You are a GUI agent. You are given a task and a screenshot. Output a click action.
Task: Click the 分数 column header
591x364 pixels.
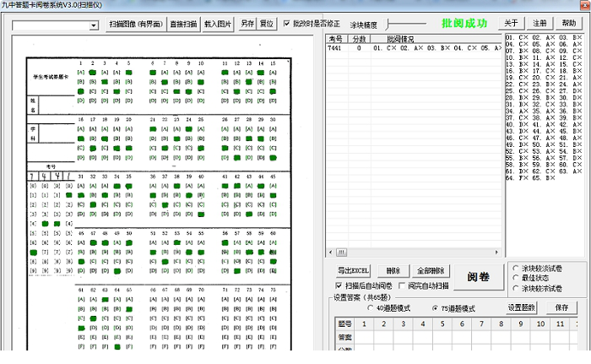pyautogui.click(x=359, y=39)
